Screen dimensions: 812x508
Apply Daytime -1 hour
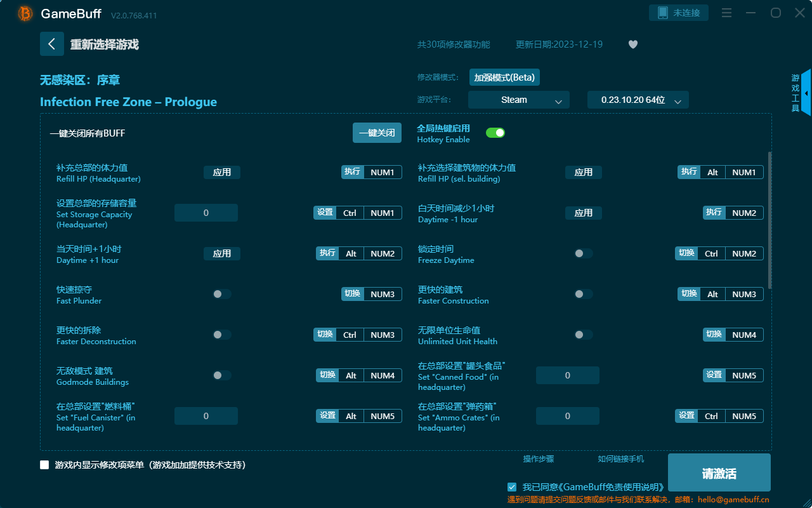(584, 213)
